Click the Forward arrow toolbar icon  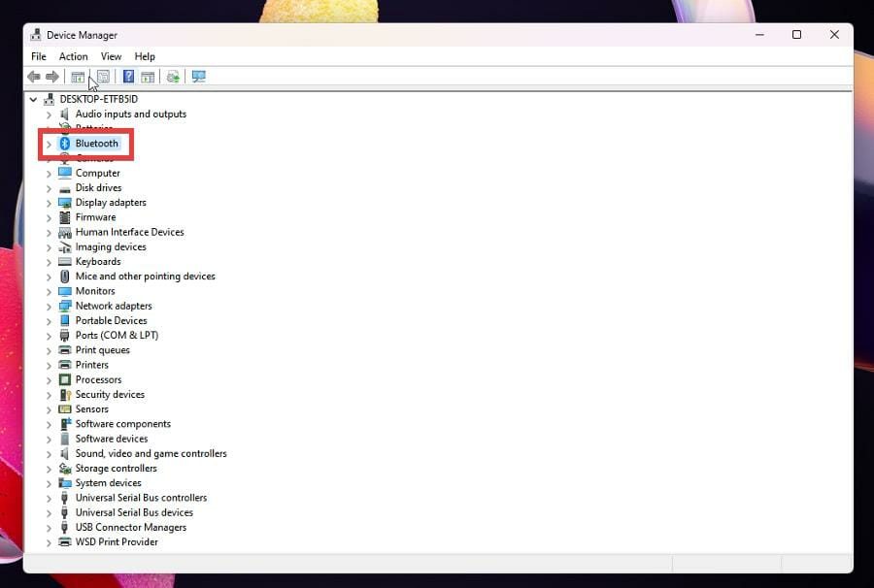tap(52, 77)
